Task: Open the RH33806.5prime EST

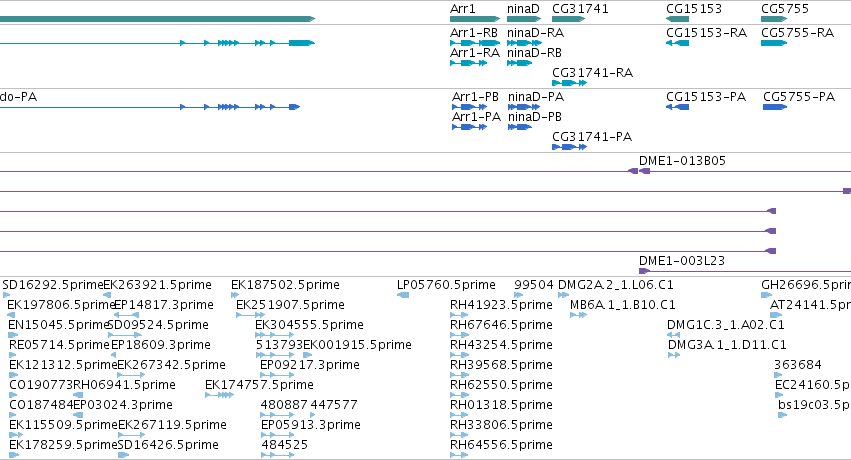Action: click(x=501, y=425)
